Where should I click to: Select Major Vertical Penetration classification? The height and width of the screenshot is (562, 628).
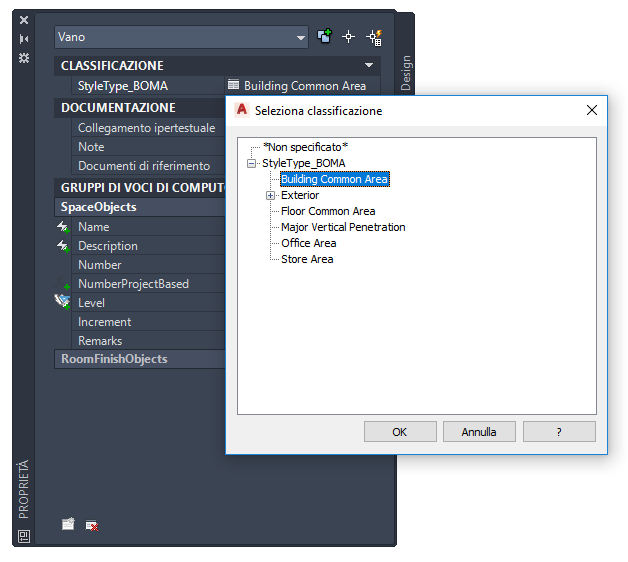(343, 227)
